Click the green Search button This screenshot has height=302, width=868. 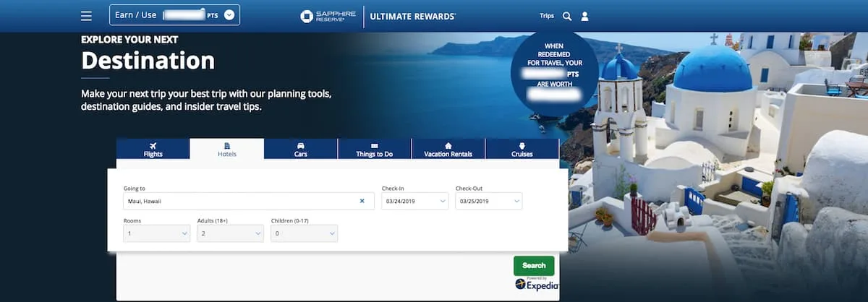(534, 265)
